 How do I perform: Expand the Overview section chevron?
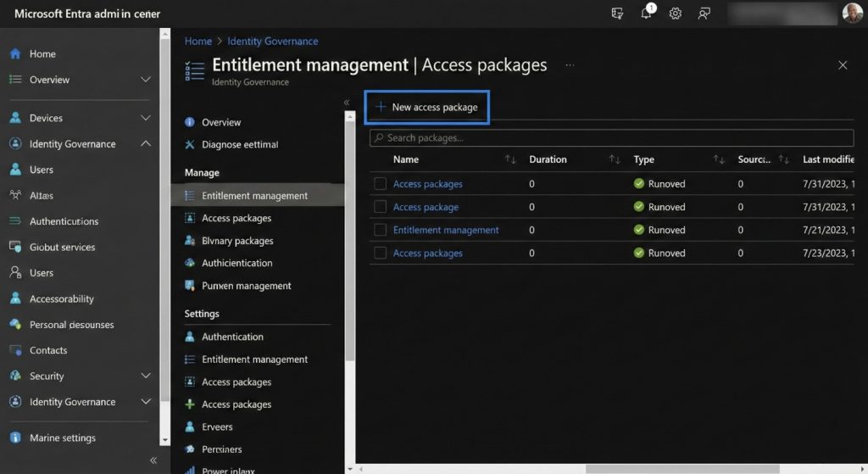coord(146,80)
